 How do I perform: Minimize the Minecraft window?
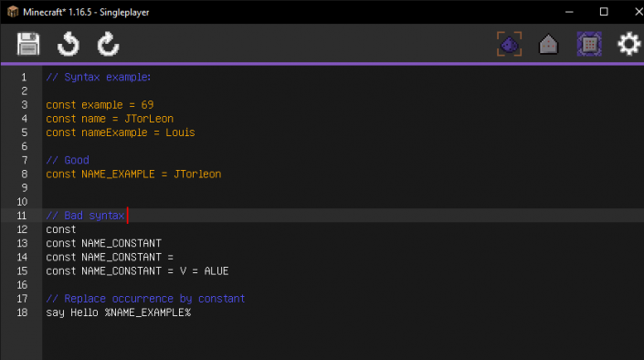coord(569,12)
